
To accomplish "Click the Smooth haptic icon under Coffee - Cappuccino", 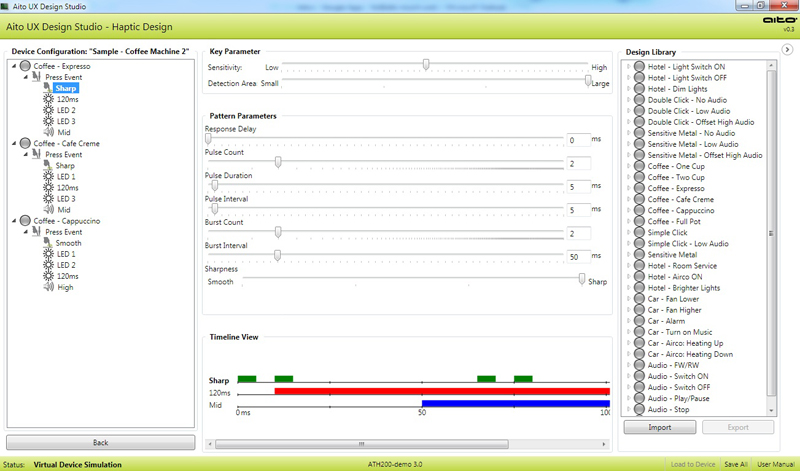I will pos(48,243).
